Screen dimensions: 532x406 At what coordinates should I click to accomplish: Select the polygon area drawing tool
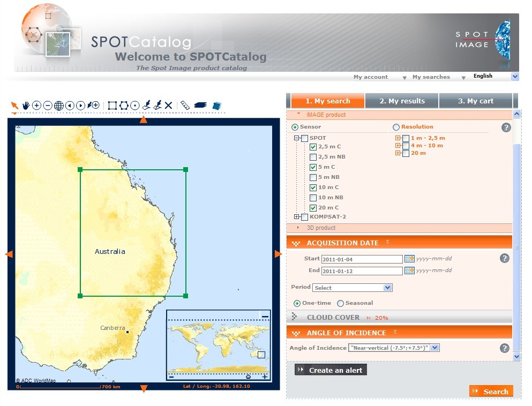[x=124, y=106]
